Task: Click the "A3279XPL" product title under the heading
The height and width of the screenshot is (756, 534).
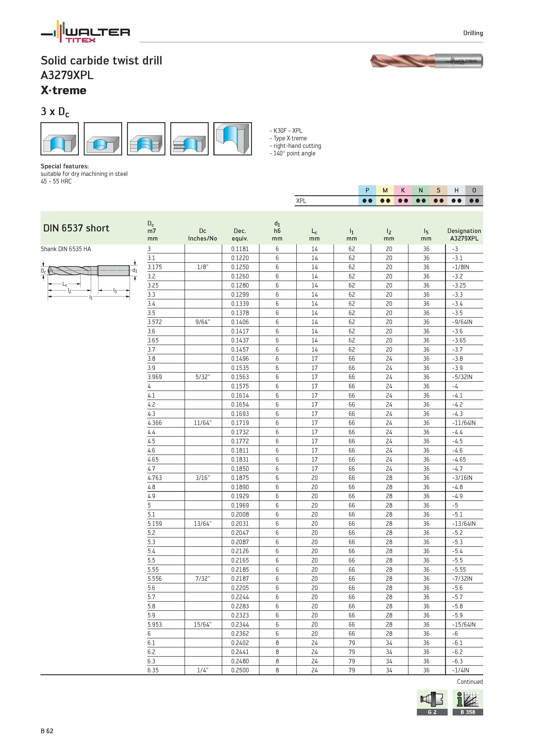Action: pyautogui.click(x=67, y=75)
